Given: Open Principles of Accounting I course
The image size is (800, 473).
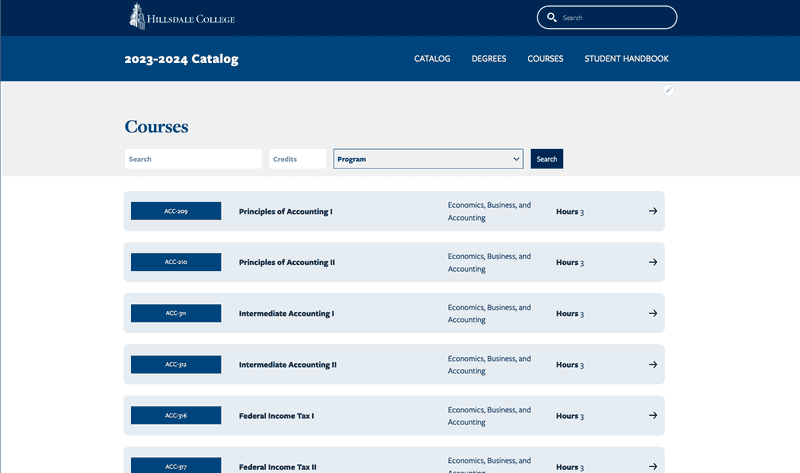Looking at the screenshot, I should tap(286, 211).
